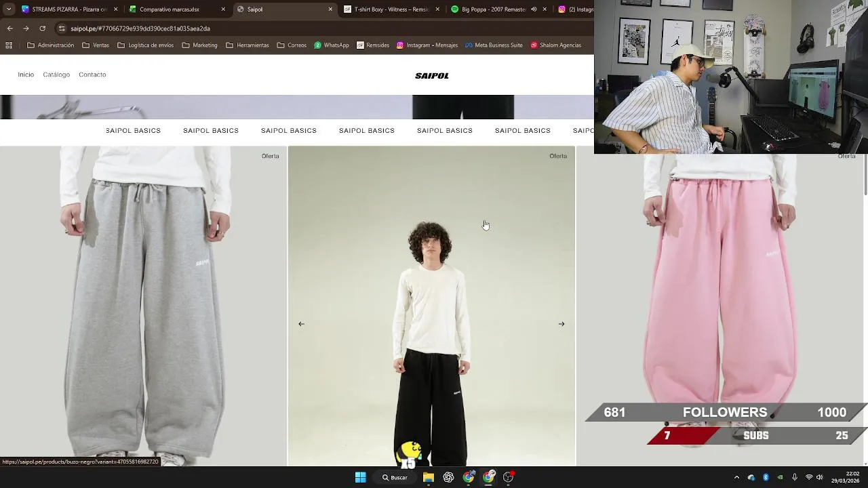Screen dimensions: 868x488
Task: Open the Windows Start menu
Action: [361, 477]
